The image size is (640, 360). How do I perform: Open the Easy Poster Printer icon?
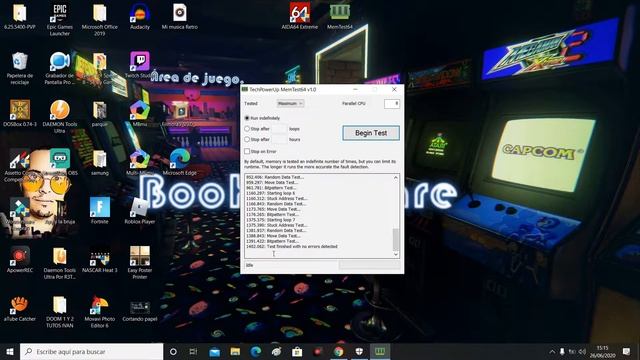140,262
